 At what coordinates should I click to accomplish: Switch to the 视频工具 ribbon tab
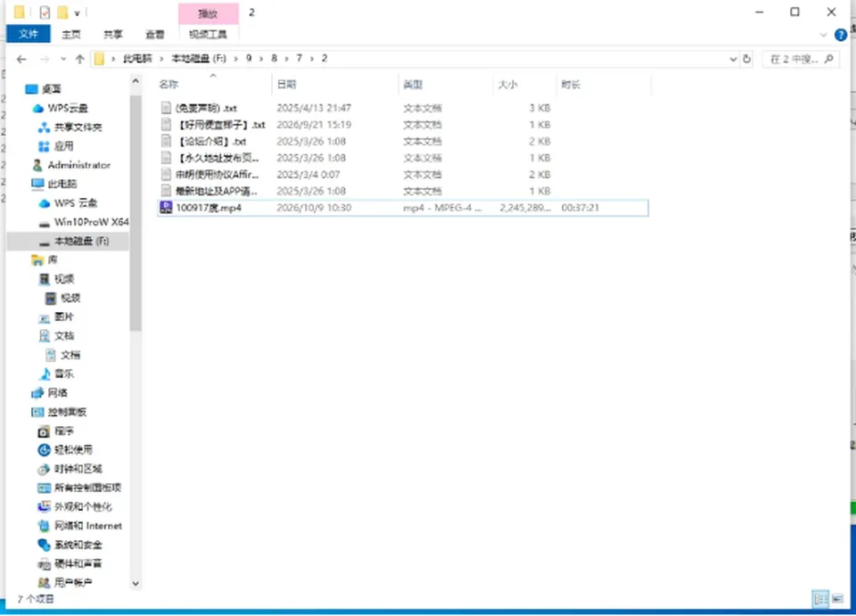click(x=208, y=35)
